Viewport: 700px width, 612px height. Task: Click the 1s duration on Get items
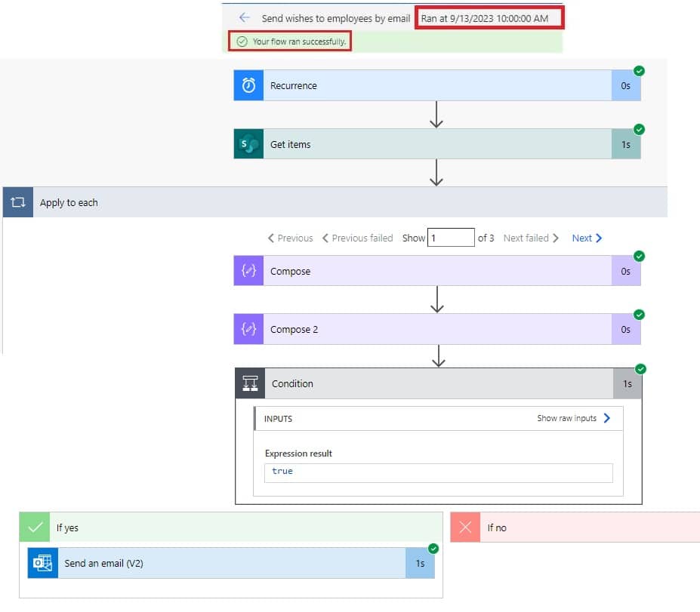[x=625, y=144]
